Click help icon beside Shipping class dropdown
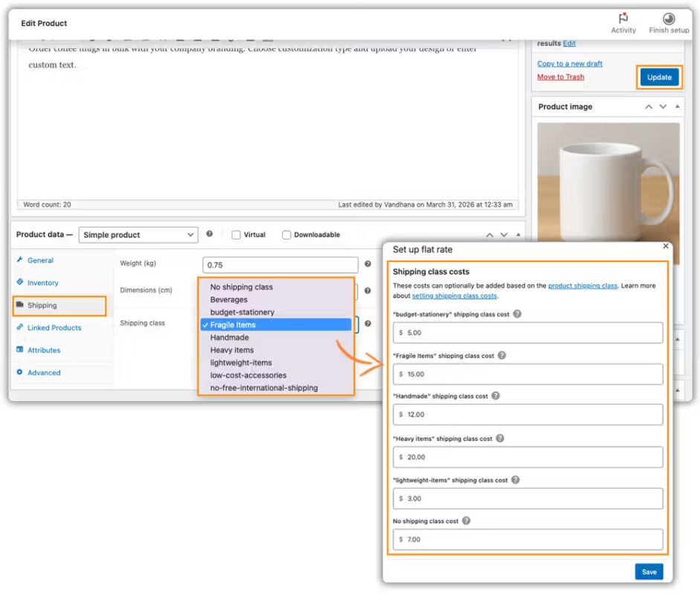Viewport: 700px width, 595px height. (x=368, y=324)
